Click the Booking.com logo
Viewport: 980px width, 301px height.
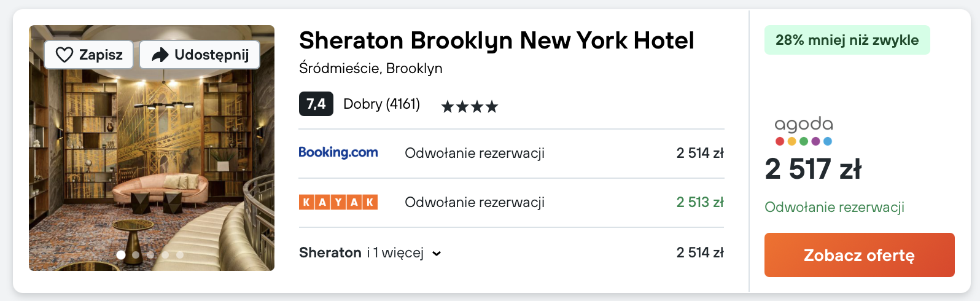pyautogui.click(x=338, y=152)
